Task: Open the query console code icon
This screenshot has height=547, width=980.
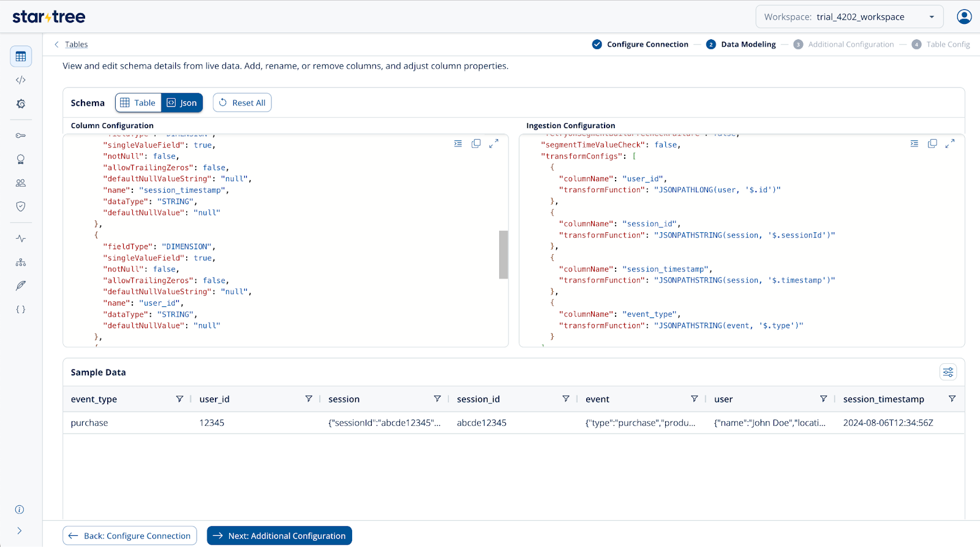Action: pyautogui.click(x=21, y=80)
